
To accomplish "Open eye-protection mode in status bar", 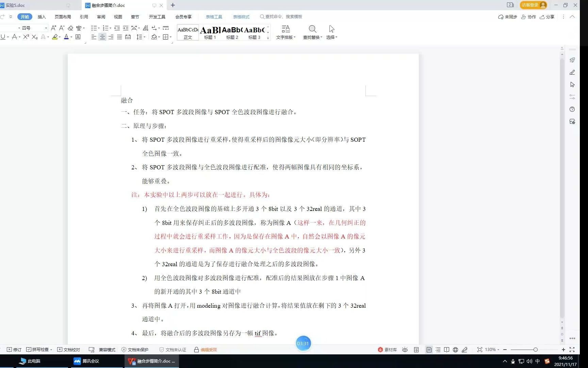I will (x=405, y=350).
